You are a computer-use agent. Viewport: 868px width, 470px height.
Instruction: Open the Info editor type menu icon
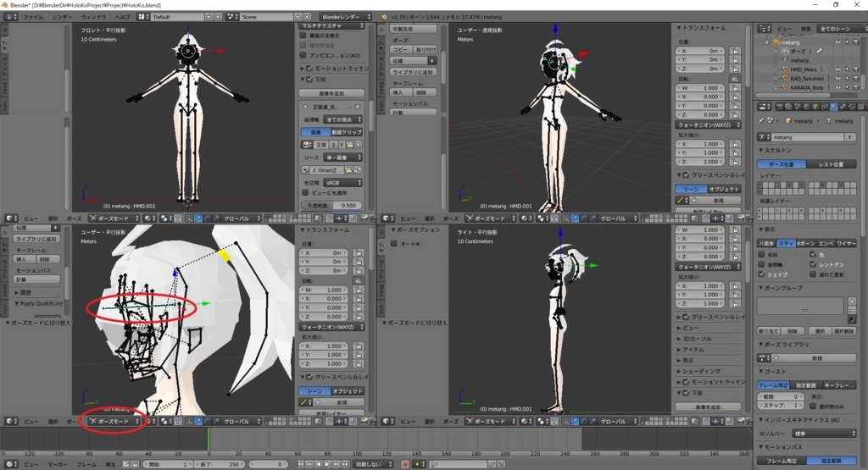point(10,17)
